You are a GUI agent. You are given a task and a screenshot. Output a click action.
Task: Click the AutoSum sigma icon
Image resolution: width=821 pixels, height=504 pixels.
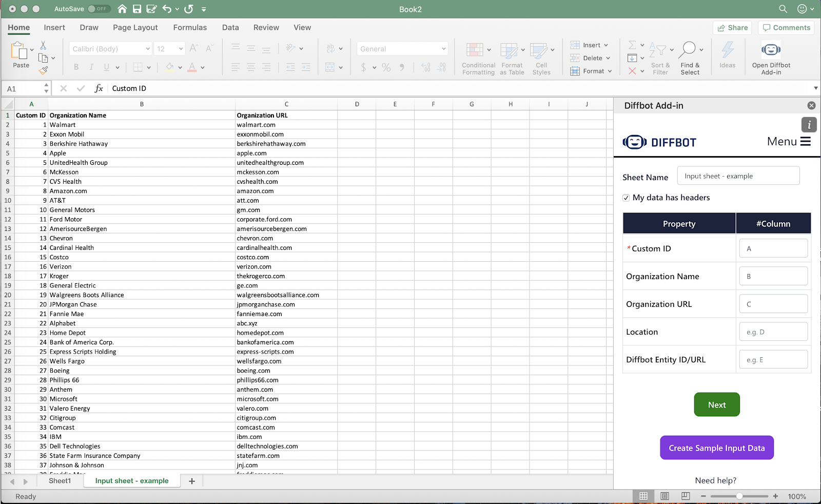pos(632,45)
